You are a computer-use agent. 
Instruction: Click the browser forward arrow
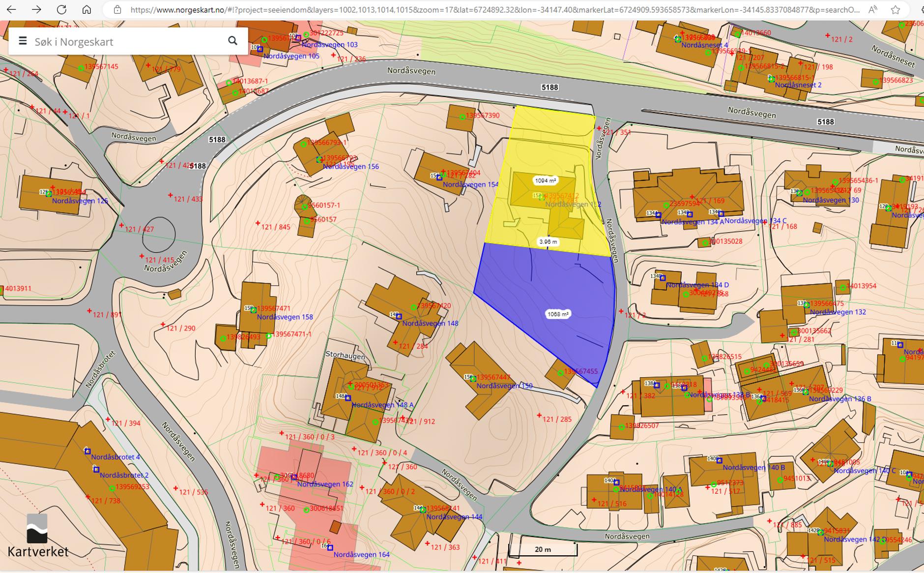[36, 9]
